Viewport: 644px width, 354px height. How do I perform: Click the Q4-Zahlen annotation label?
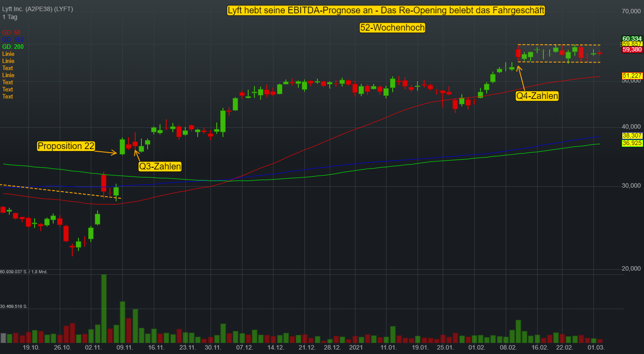537,95
